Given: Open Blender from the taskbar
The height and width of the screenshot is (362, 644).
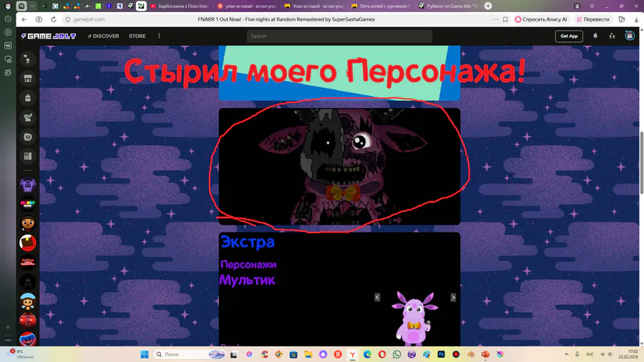Looking at the screenshot, I should click(471, 354).
